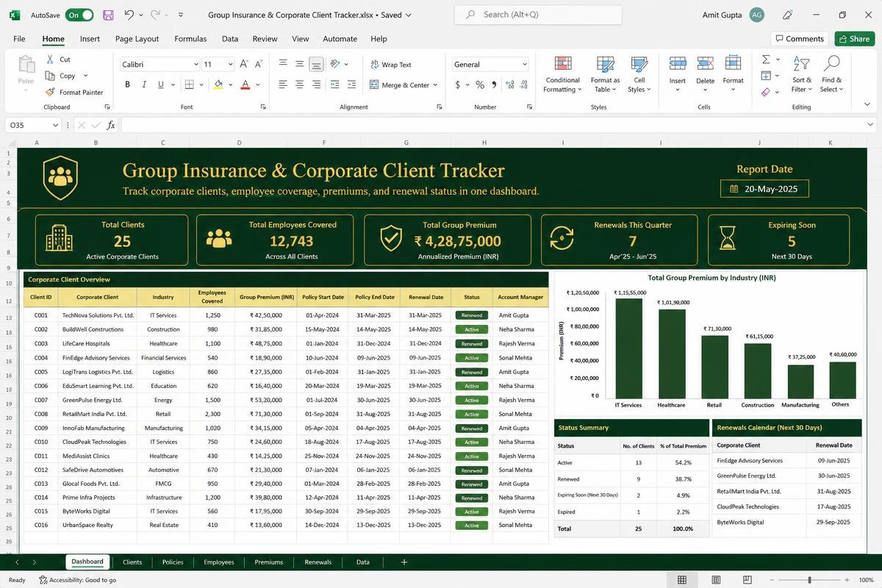
Task: Open the File menu
Action: (19, 39)
